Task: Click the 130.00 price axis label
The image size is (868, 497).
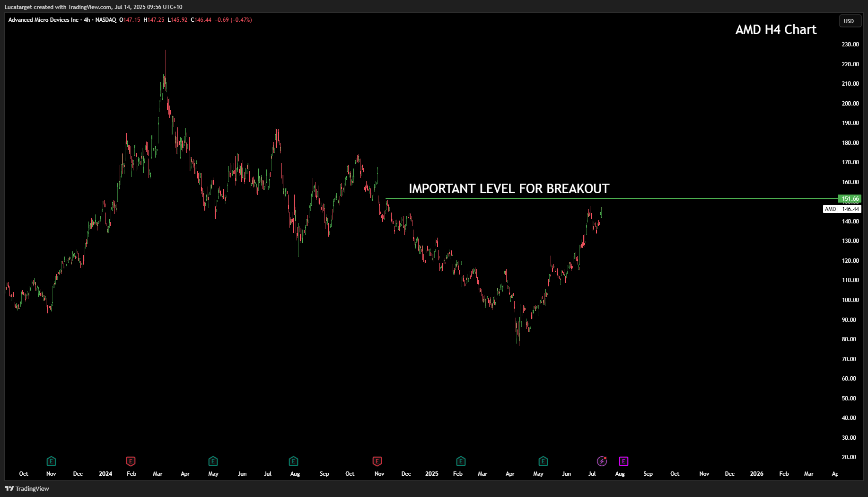Action: tap(850, 241)
